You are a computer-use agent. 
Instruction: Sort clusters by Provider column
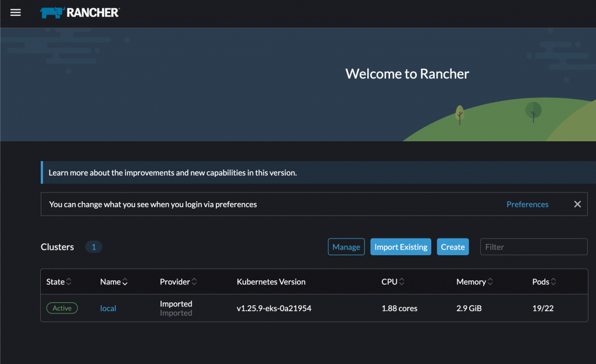click(178, 281)
